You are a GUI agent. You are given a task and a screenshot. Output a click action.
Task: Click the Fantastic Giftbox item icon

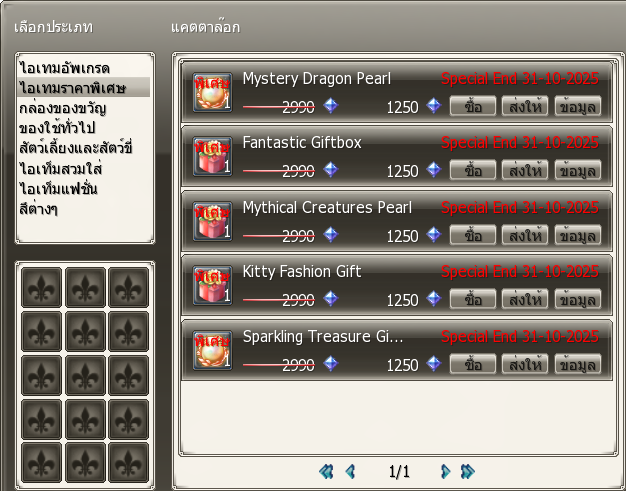point(212,156)
